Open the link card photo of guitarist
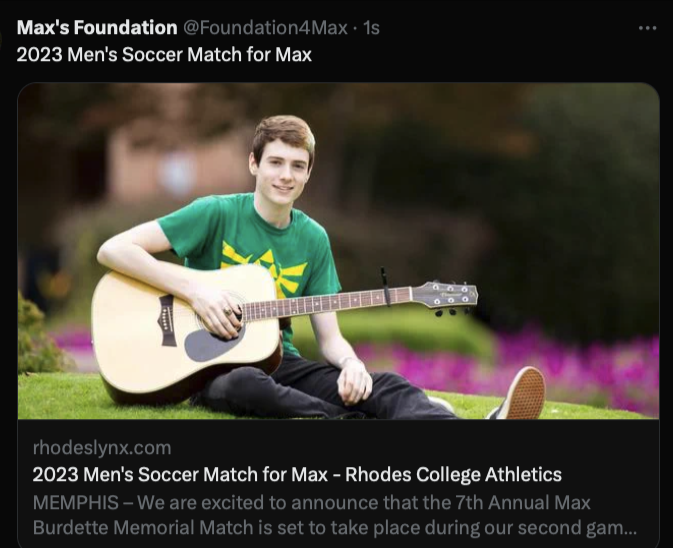673x548 pixels. click(x=338, y=250)
